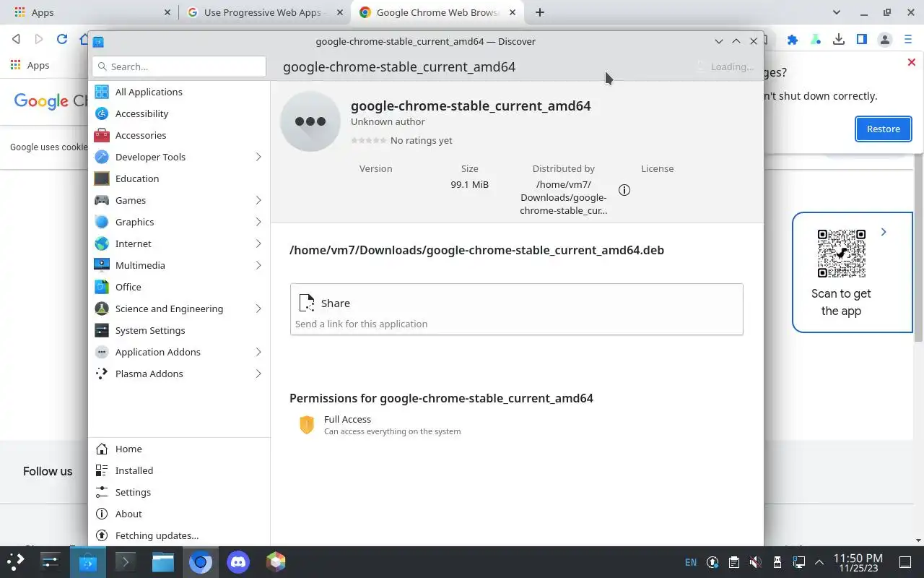Open the Office category icon

[102, 287]
